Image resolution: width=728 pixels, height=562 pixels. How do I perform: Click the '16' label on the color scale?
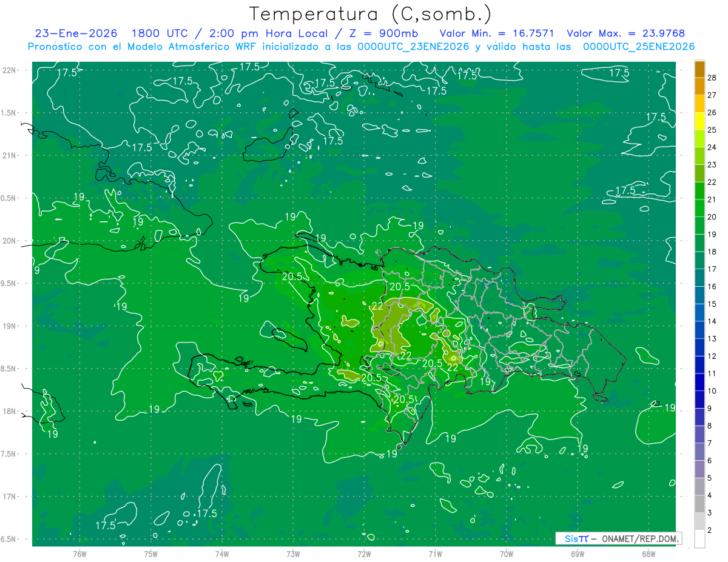tap(712, 287)
